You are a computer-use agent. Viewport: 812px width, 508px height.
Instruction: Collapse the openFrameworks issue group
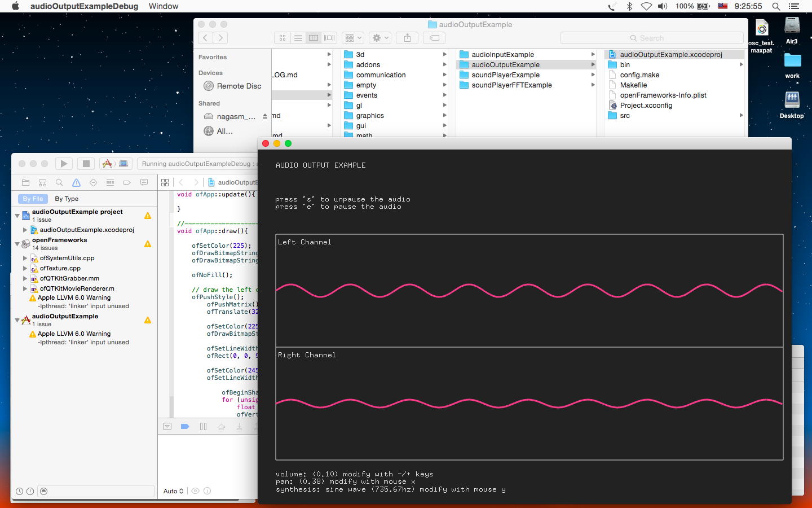[17, 244]
